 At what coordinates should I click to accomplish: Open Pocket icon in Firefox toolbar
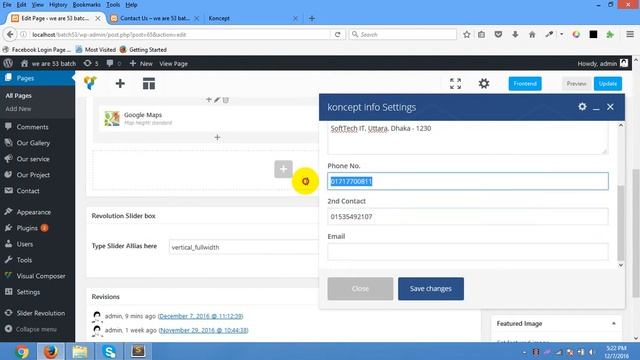click(x=498, y=34)
